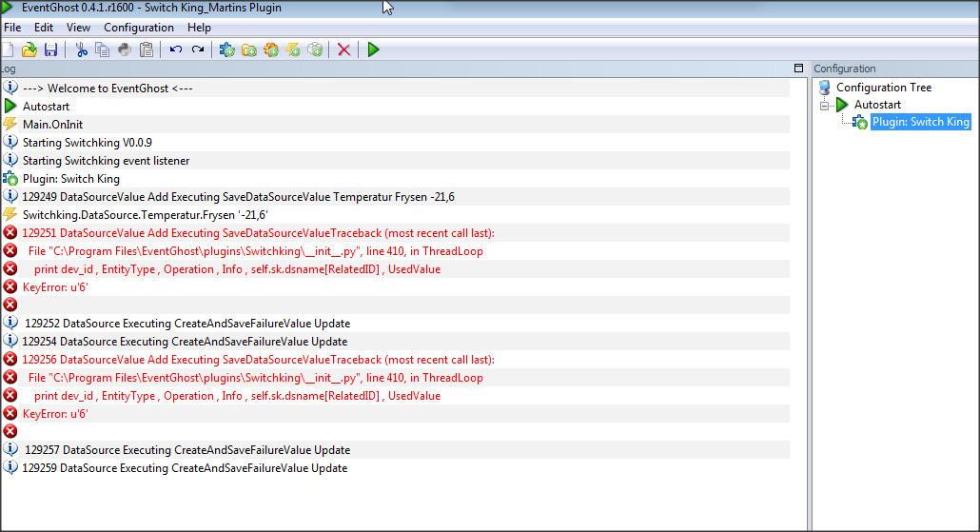Redo the last action
Image resolution: width=980 pixels, height=532 pixels.
click(198, 50)
